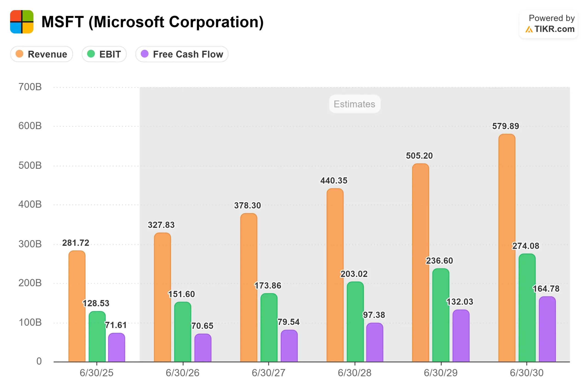Click the 6/30/26 EBIT bar 151.60
588x392 pixels.
pyautogui.click(x=183, y=332)
